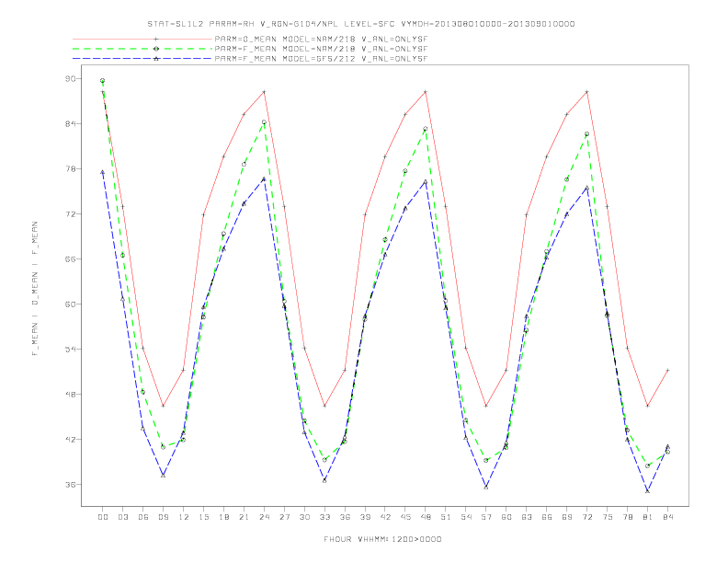The width and height of the screenshot is (728, 563).
Task: Click x-axis forecast hour label 00
Action: pos(103,517)
